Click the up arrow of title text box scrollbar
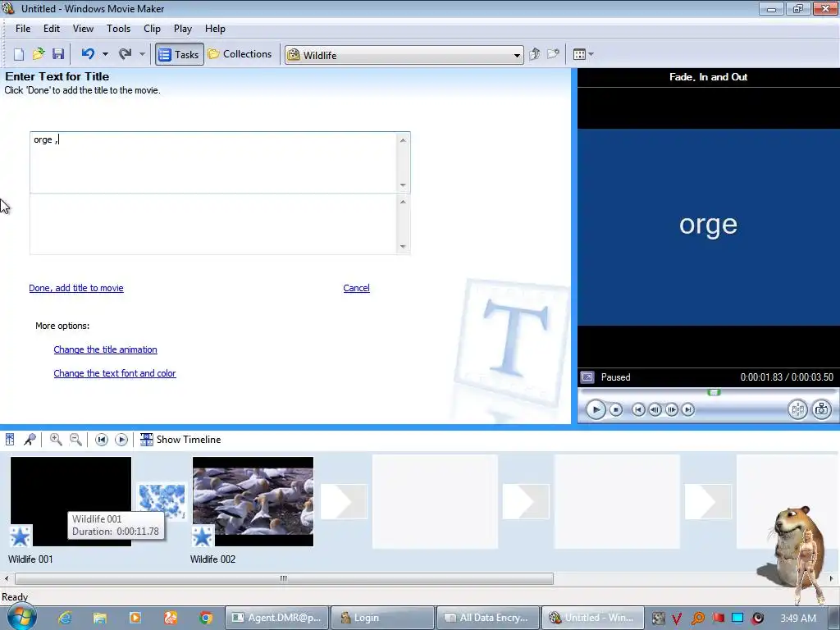The height and width of the screenshot is (630, 840). pyautogui.click(x=403, y=140)
